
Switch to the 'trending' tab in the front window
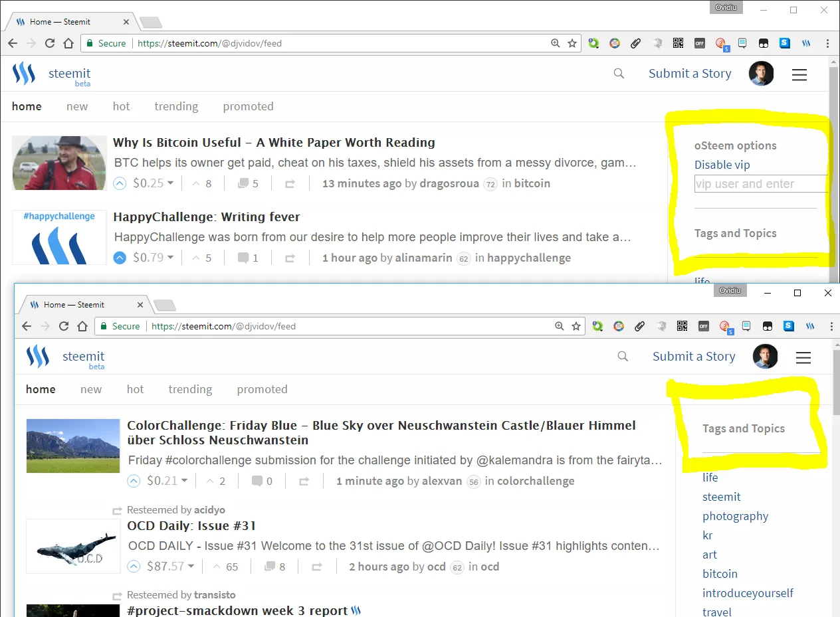pyautogui.click(x=190, y=389)
